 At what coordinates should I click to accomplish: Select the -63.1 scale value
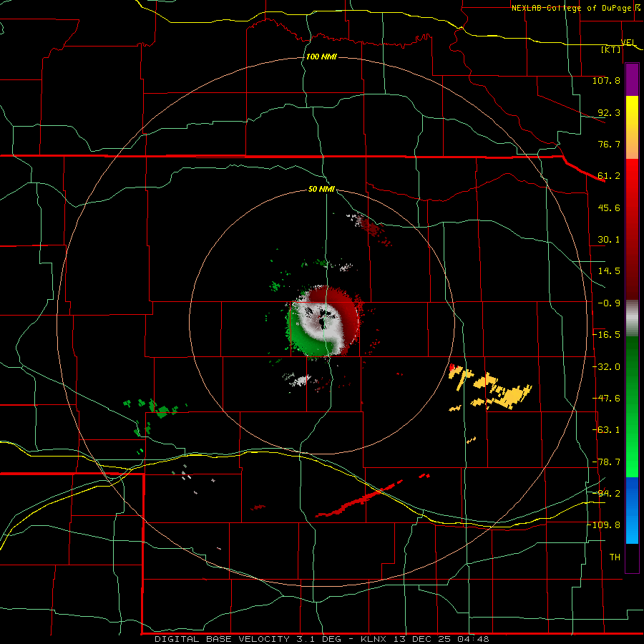pos(606,430)
